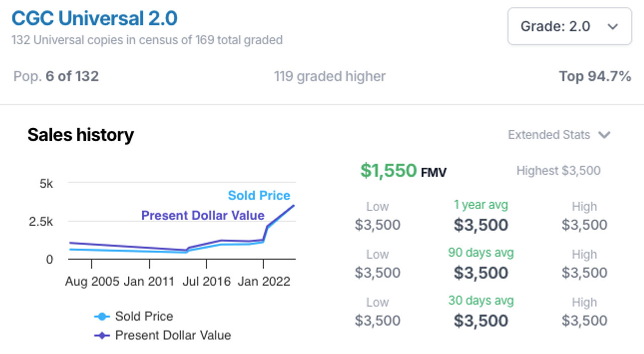Select the 90 days avg label
The image size is (644, 354).
(481, 252)
